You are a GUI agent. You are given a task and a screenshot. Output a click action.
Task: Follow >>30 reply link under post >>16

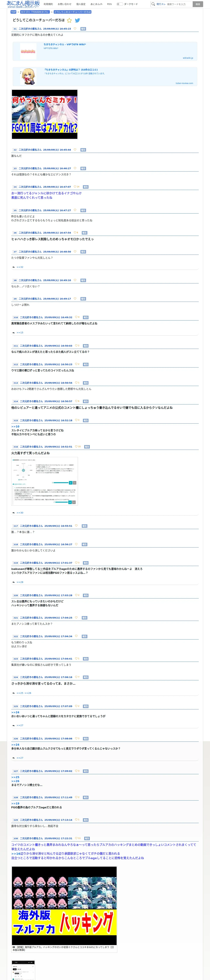coord(20,513)
